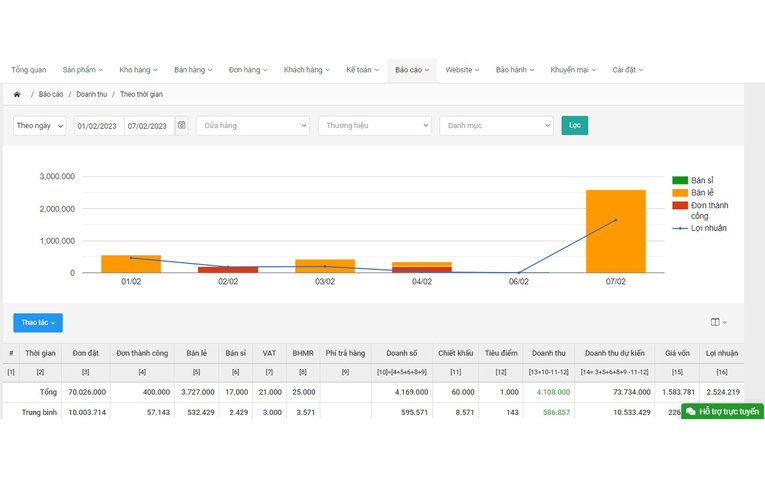The width and height of the screenshot is (765, 478).
Task: Sort by Thời gian column header
Action: point(40,353)
